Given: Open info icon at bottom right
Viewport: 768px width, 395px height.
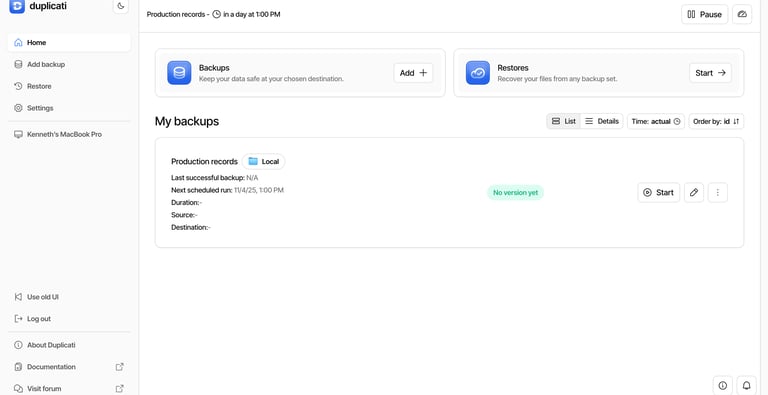Looking at the screenshot, I should point(722,385).
